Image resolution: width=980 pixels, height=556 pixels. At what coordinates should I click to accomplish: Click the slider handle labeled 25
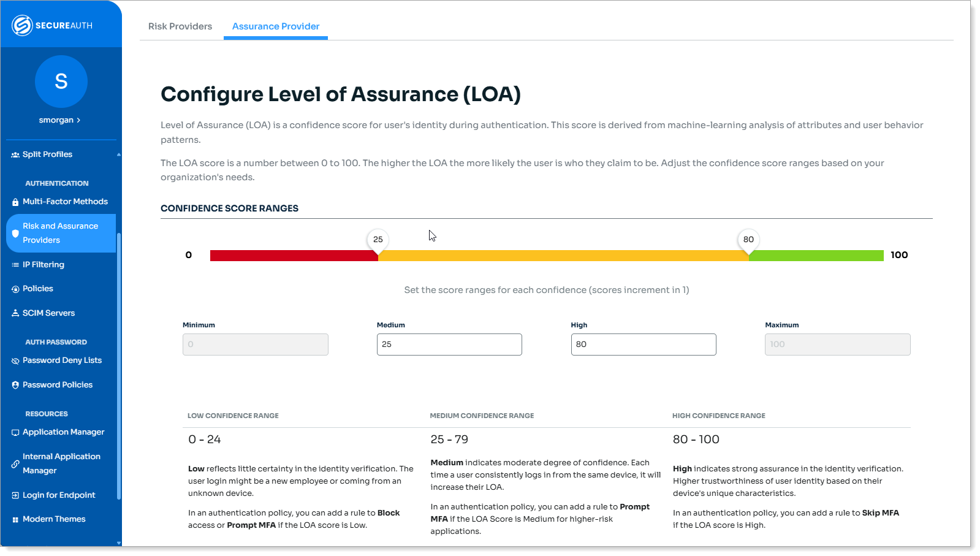[378, 240]
